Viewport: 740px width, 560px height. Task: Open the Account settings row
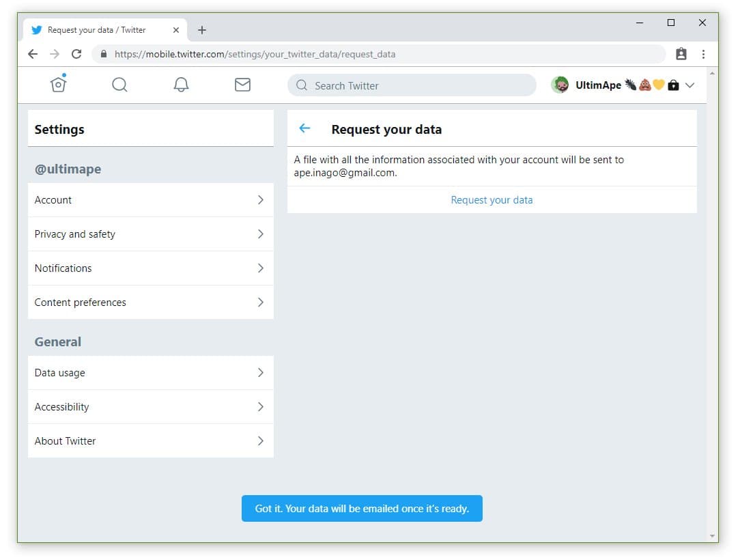pyautogui.click(x=150, y=200)
